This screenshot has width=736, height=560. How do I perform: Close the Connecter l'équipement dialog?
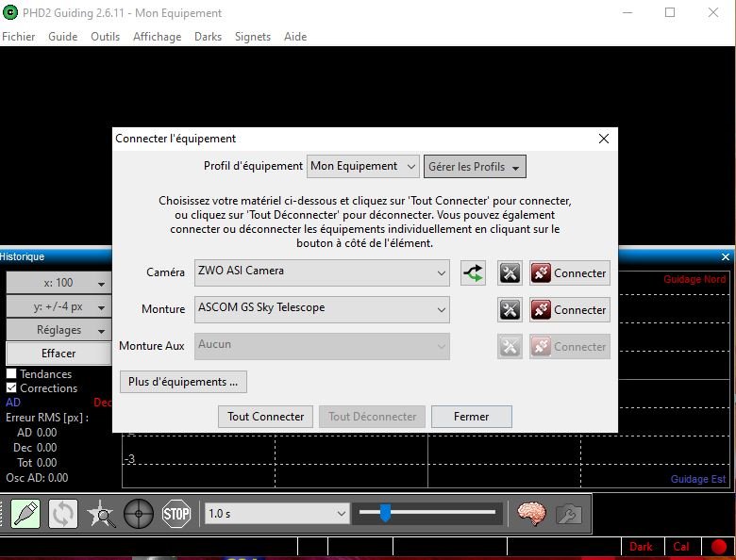604,139
